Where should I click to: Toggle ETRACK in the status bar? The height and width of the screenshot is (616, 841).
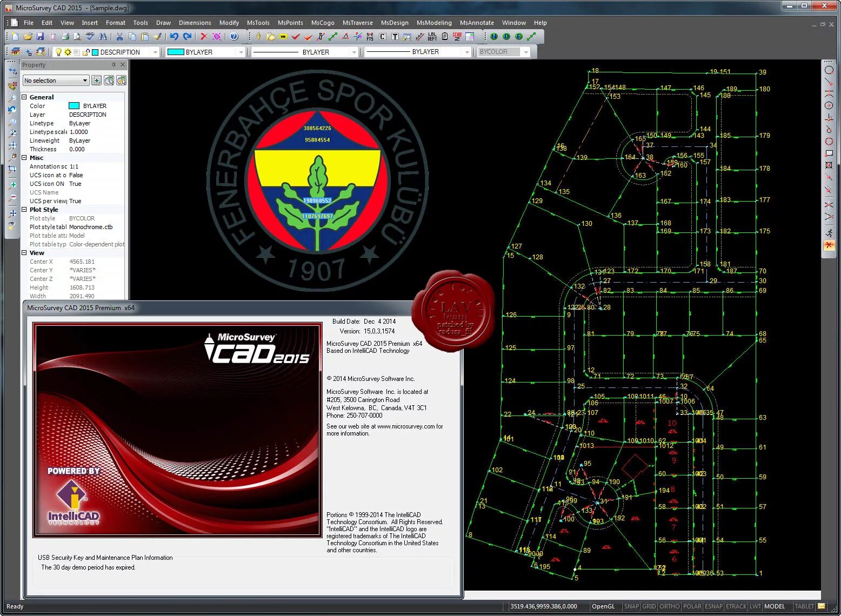(736, 606)
